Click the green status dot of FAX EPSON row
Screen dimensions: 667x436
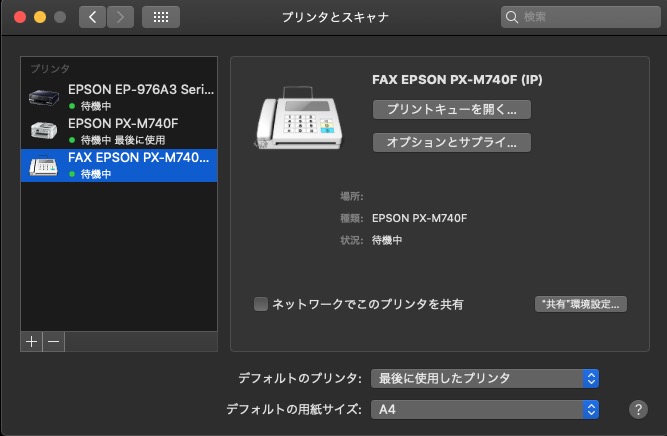(72, 174)
